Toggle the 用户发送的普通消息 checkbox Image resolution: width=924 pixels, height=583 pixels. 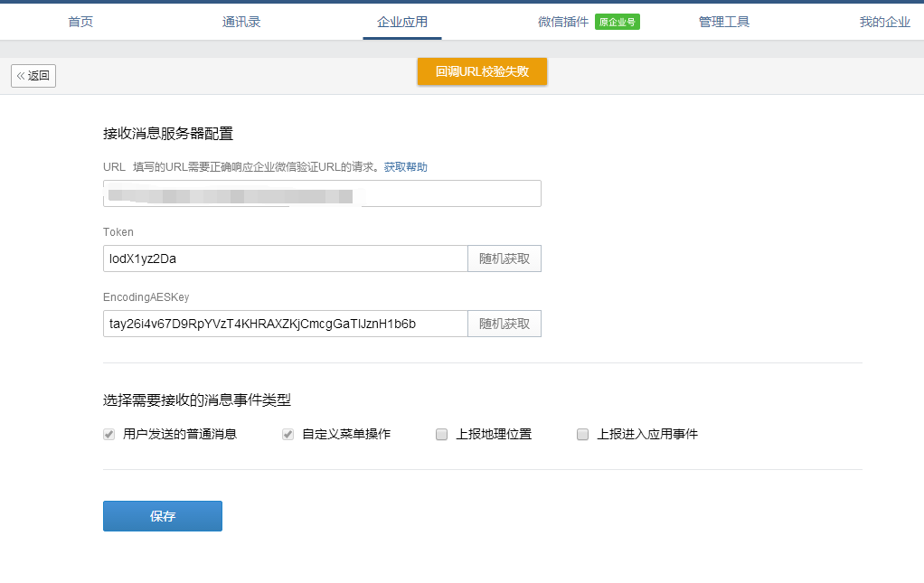pos(109,435)
